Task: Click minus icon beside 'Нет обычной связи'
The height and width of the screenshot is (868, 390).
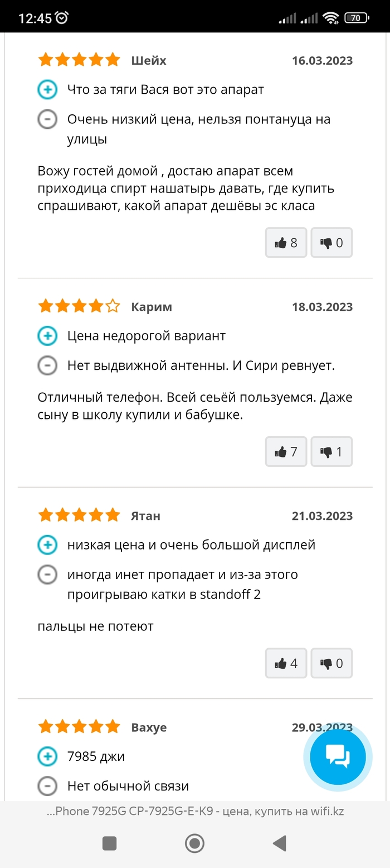Action: [47, 786]
